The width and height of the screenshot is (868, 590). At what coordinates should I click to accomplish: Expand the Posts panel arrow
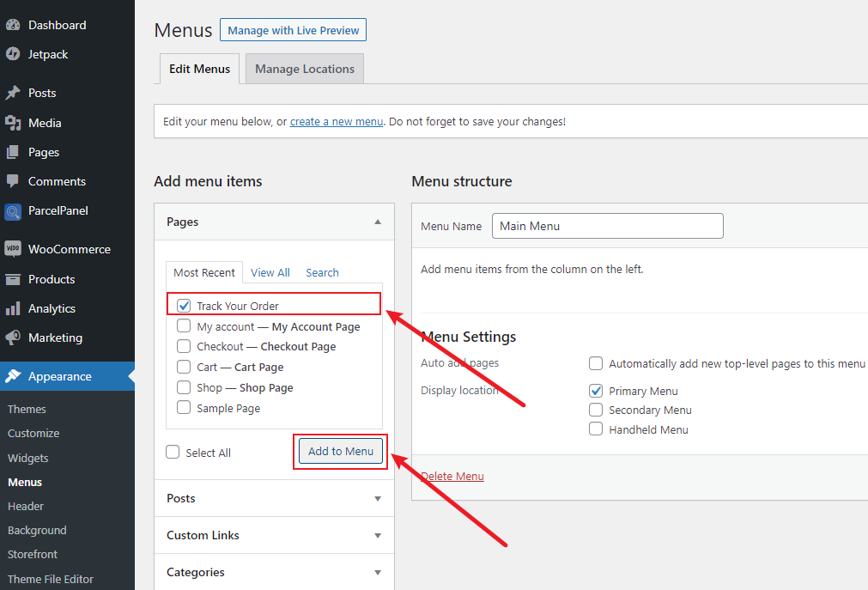click(378, 499)
